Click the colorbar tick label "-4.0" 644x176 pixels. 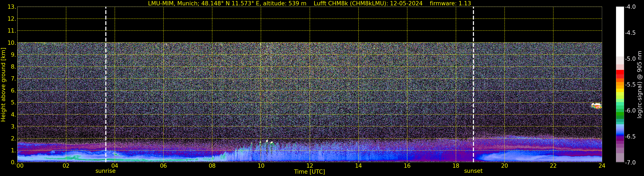click(630, 7)
